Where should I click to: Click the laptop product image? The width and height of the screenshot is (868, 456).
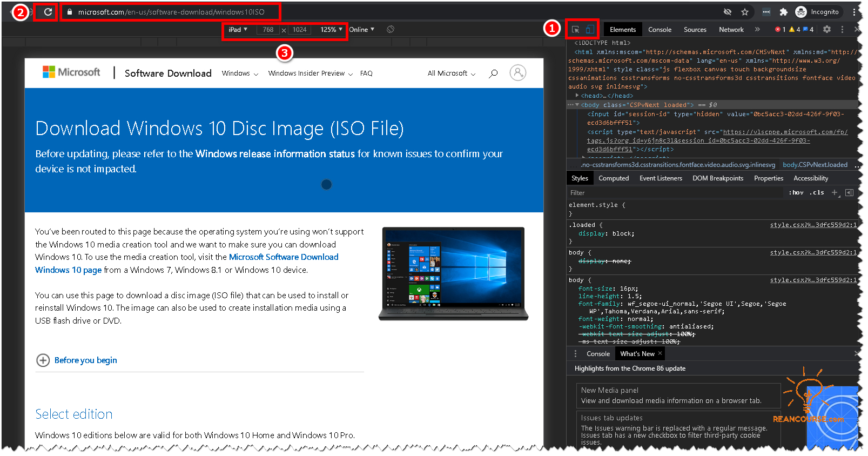click(x=454, y=273)
